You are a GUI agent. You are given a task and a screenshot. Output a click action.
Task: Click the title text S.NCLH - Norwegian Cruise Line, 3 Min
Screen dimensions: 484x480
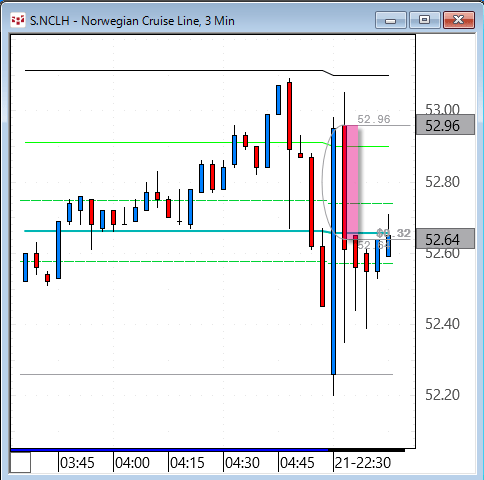pos(132,21)
